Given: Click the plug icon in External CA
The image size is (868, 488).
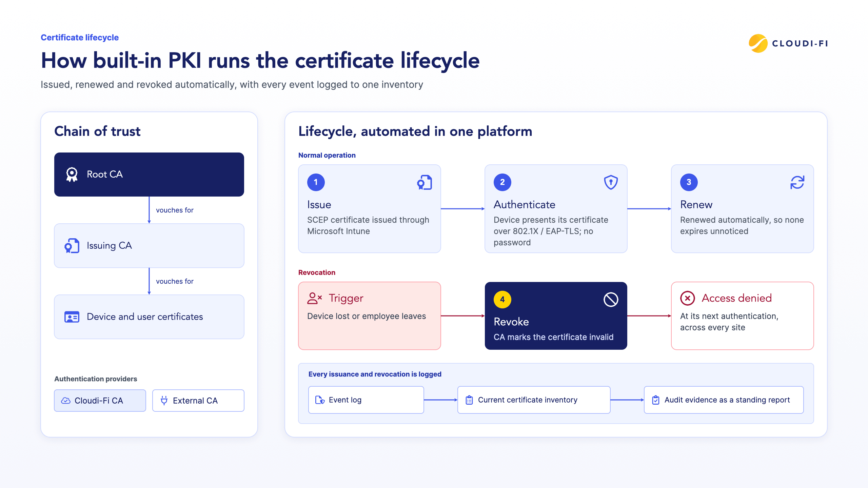Looking at the screenshot, I should click(x=164, y=401).
